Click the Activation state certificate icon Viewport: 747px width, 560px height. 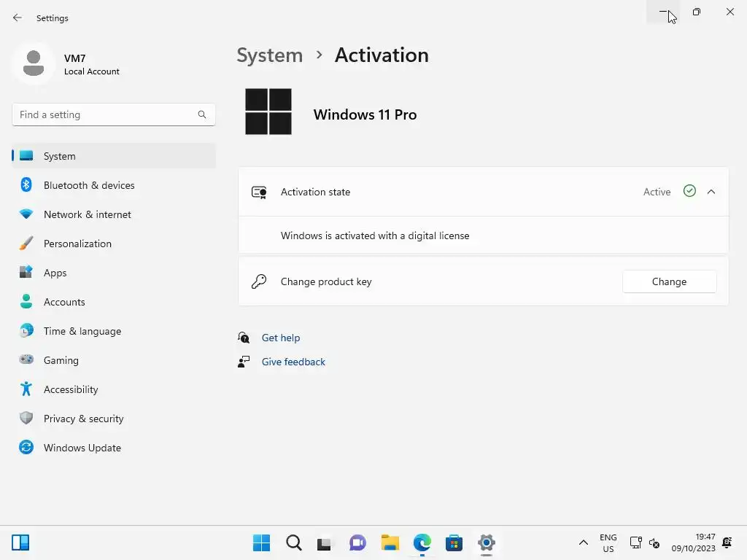[x=259, y=192]
